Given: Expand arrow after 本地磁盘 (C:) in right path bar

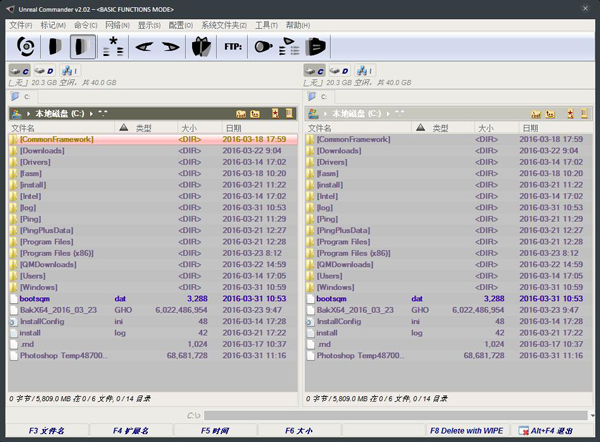Looking at the screenshot, I should tap(388, 114).
